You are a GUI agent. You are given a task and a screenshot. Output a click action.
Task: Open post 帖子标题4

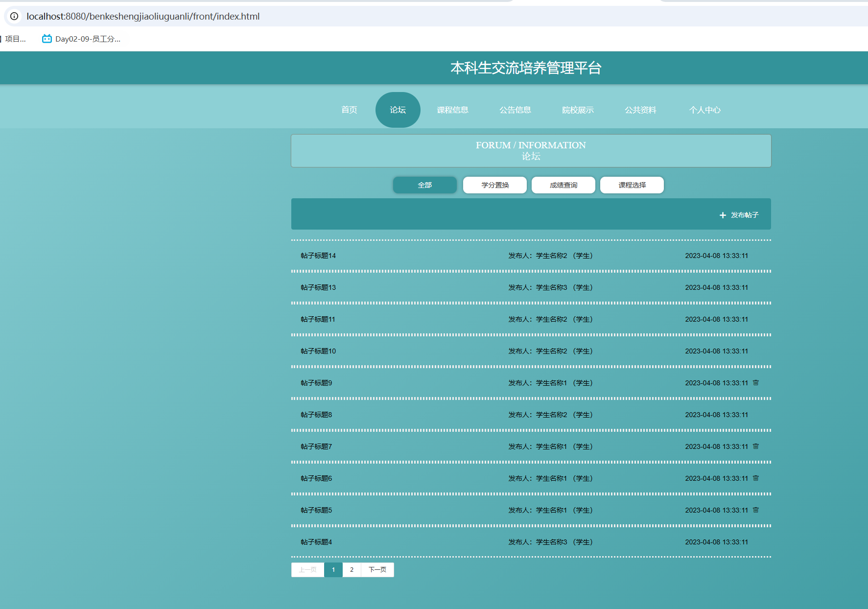coord(316,542)
